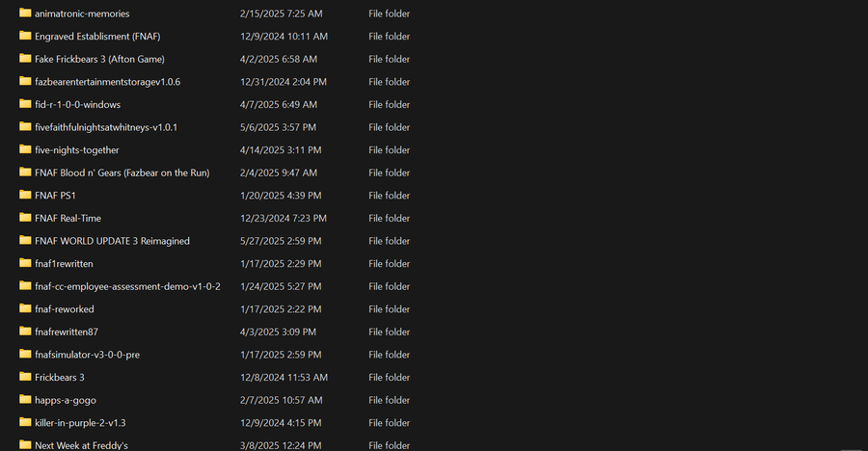Viewport: 868px width, 451px height.
Task: Select the fnaf1rewritten folder name
Action: 64,263
